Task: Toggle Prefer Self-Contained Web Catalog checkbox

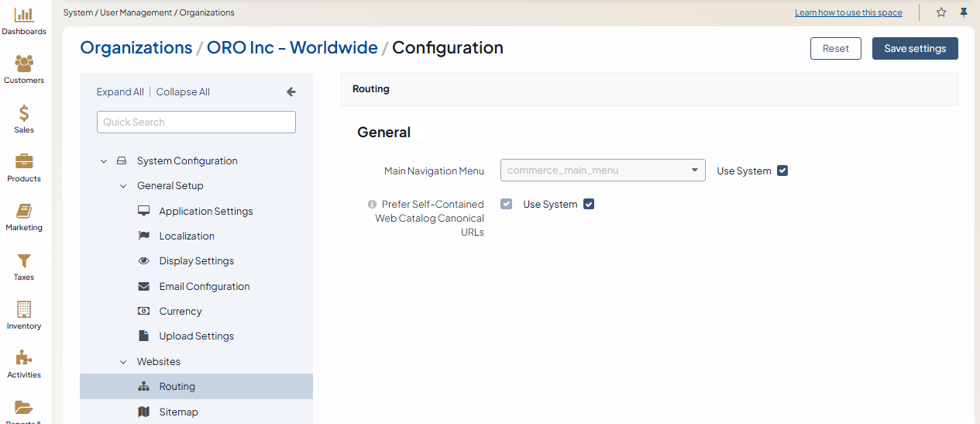Action: [x=507, y=204]
